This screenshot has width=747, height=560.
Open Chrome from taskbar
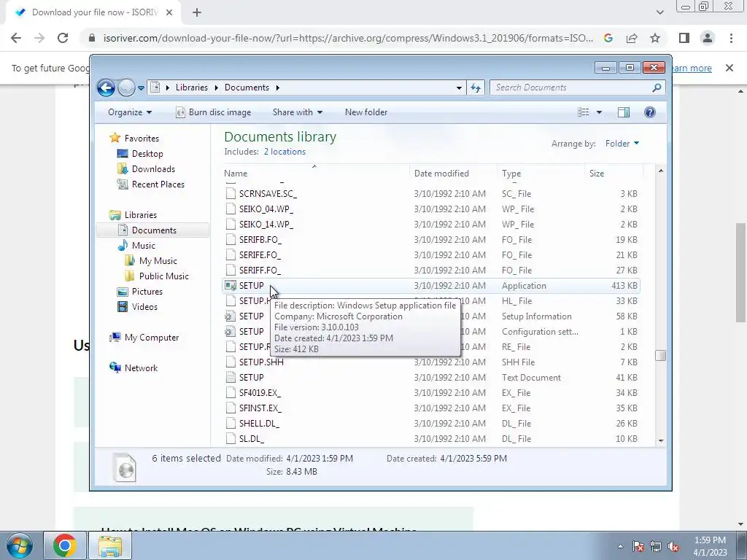pyautogui.click(x=65, y=545)
